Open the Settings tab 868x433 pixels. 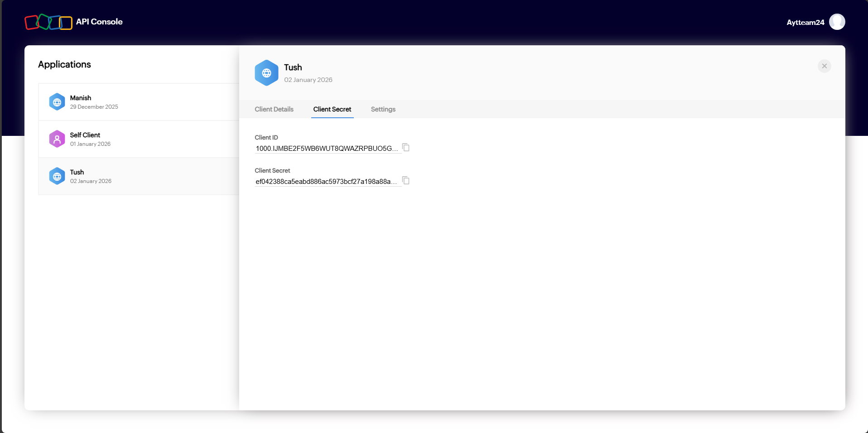(x=383, y=109)
